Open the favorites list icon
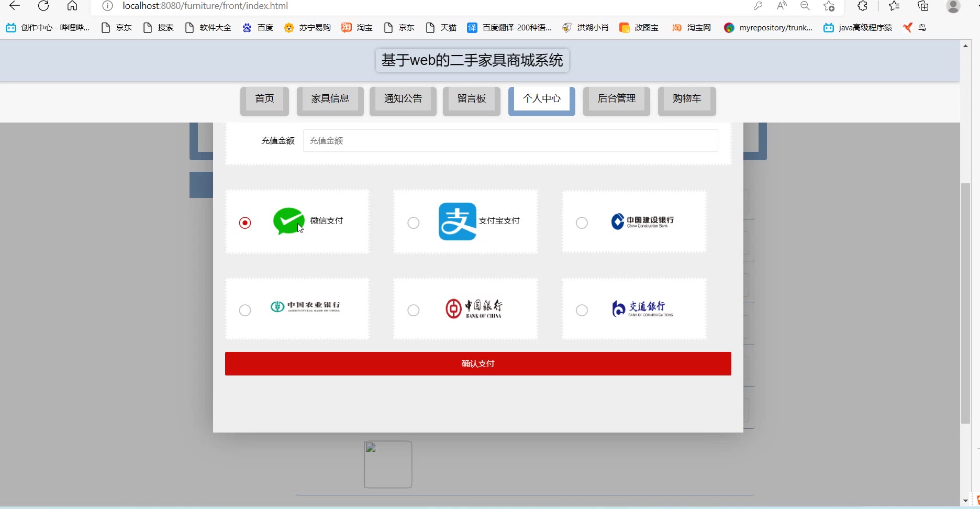The image size is (980, 509). 894,6
